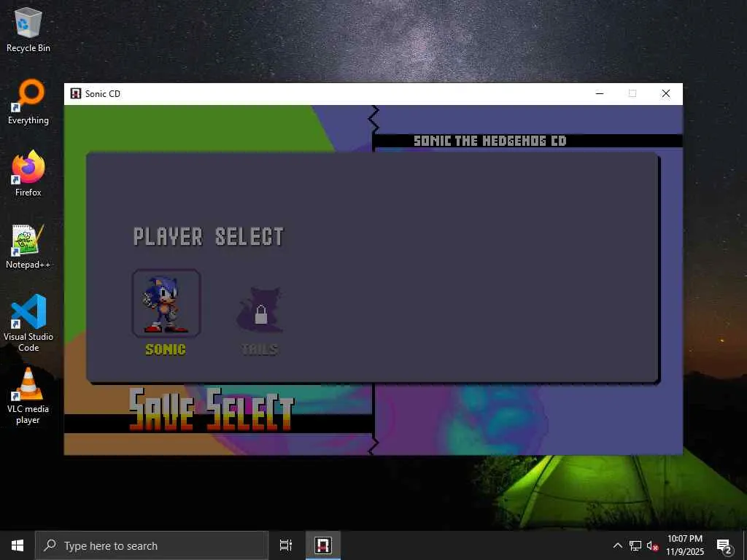This screenshot has width=747, height=560.
Task: Open the Notepad++ desktop shortcut
Action: click(x=28, y=246)
